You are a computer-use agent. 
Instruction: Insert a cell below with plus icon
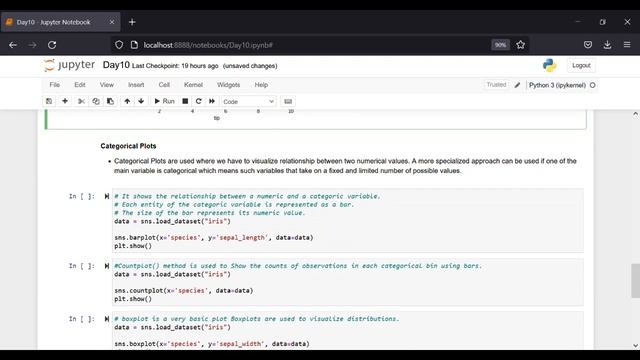coord(65,101)
